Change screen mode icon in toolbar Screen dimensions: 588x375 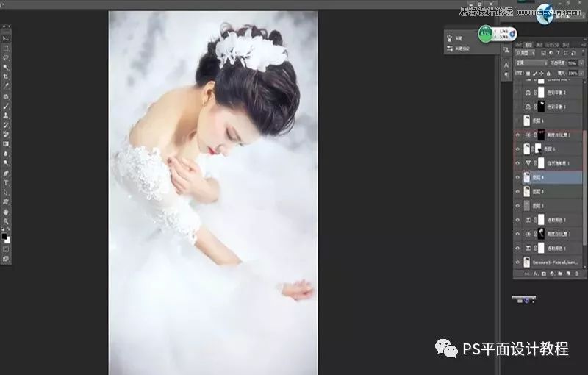click(x=6, y=259)
